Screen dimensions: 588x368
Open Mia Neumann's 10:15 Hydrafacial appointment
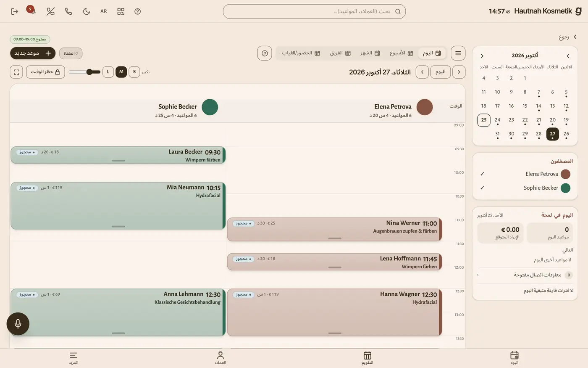tap(118, 206)
